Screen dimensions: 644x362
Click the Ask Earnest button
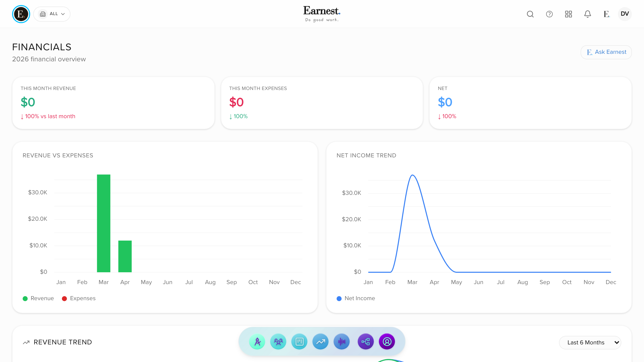(606, 52)
